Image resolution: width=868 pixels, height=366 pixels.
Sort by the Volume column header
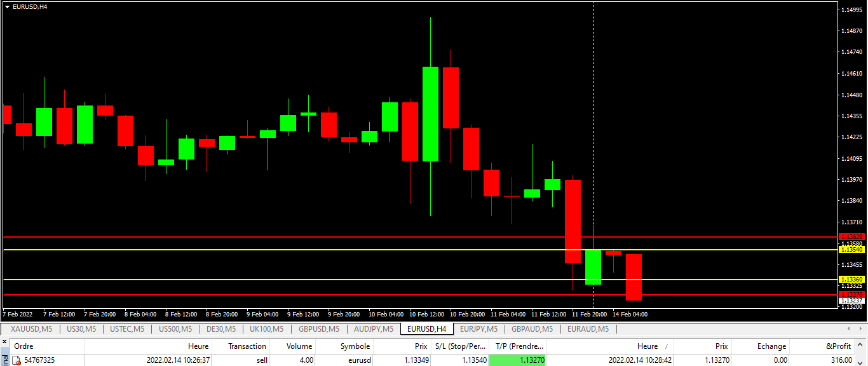(292, 346)
